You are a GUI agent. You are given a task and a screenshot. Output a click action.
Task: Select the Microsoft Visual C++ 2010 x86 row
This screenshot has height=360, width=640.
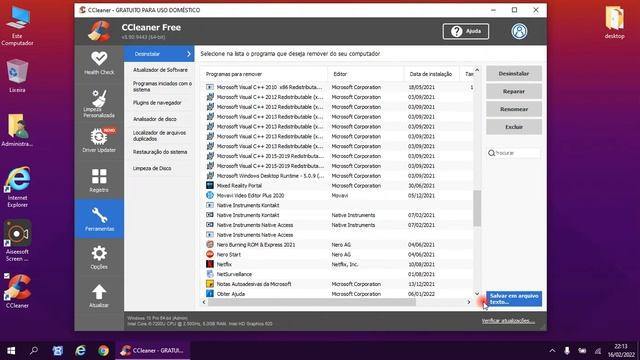tap(337, 87)
